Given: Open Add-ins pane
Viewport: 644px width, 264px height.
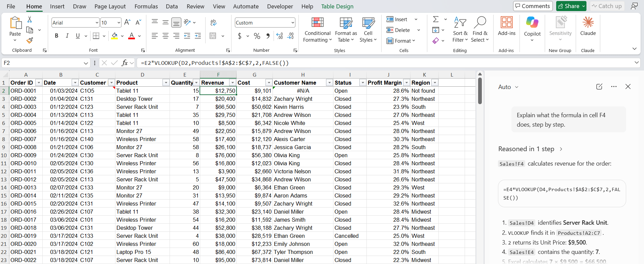Looking at the screenshot, I should point(506,26).
